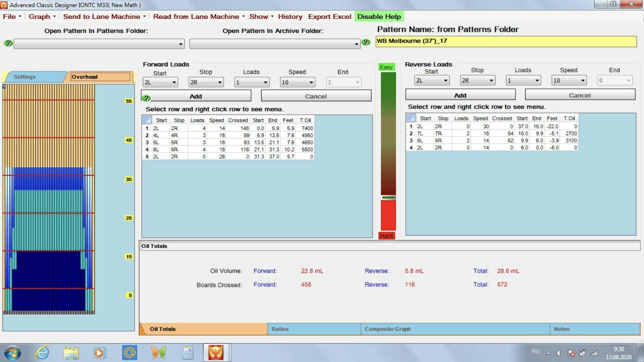644x362 pixels.
Task: Launch the calculator from the taskbar
Action: pos(188,353)
